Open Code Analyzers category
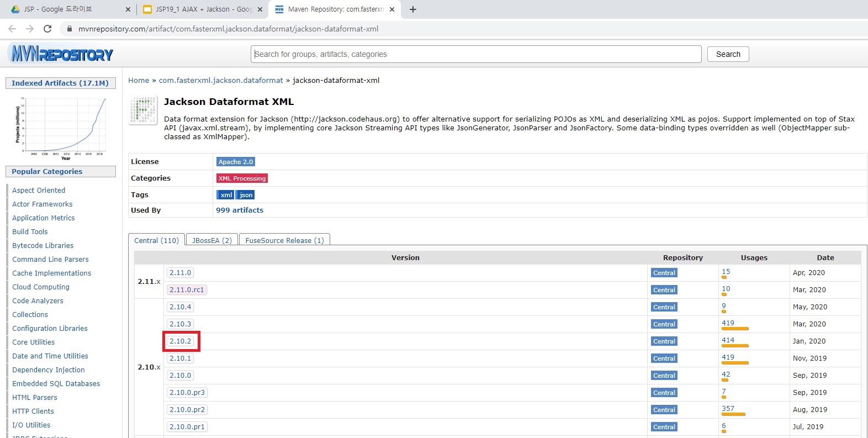The height and width of the screenshot is (438, 868). click(x=38, y=300)
